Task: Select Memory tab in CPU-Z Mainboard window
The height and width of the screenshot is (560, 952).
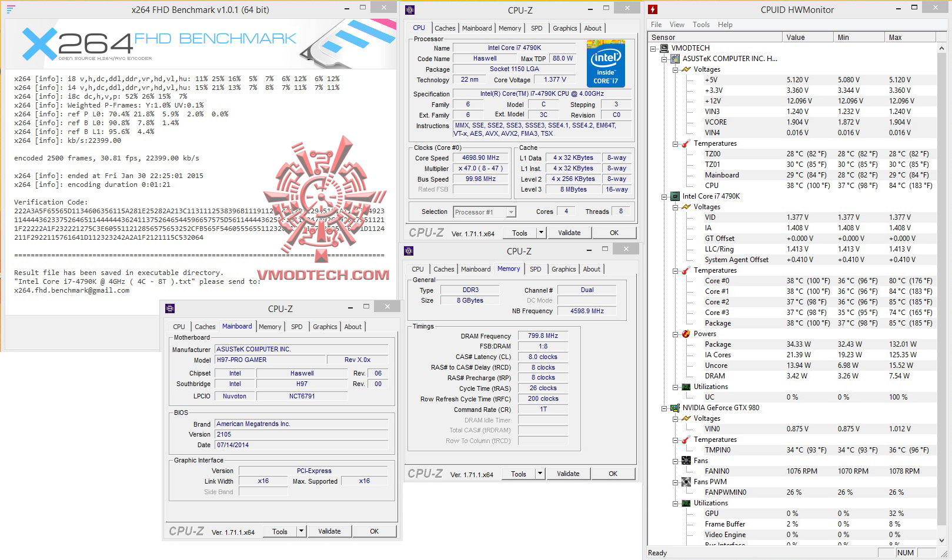Action: point(270,327)
